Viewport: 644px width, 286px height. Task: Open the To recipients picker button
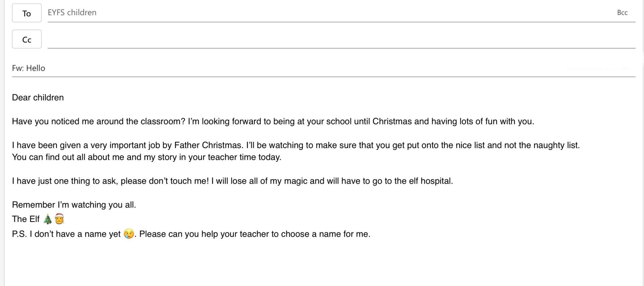pos(27,13)
